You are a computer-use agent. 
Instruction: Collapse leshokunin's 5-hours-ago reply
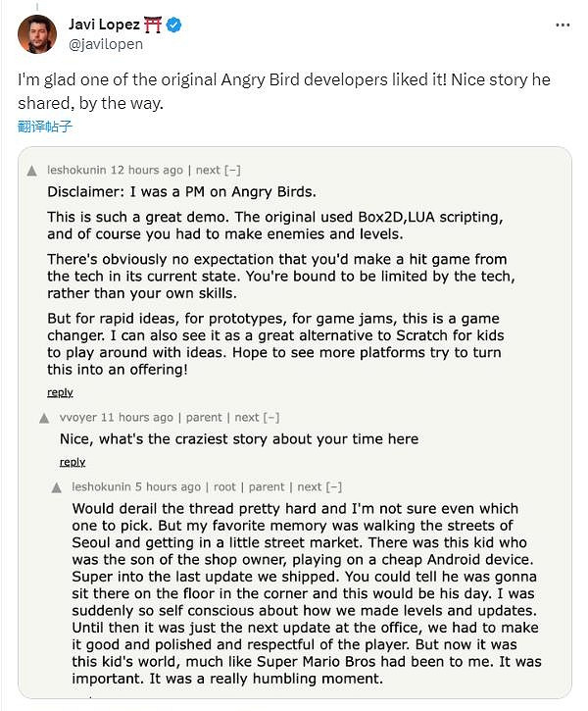(334, 486)
